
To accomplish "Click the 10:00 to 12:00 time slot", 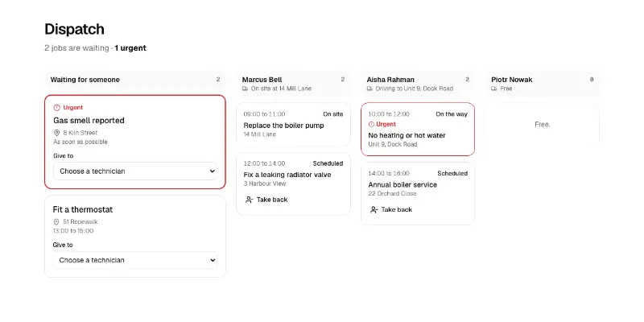I will (x=389, y=114).
